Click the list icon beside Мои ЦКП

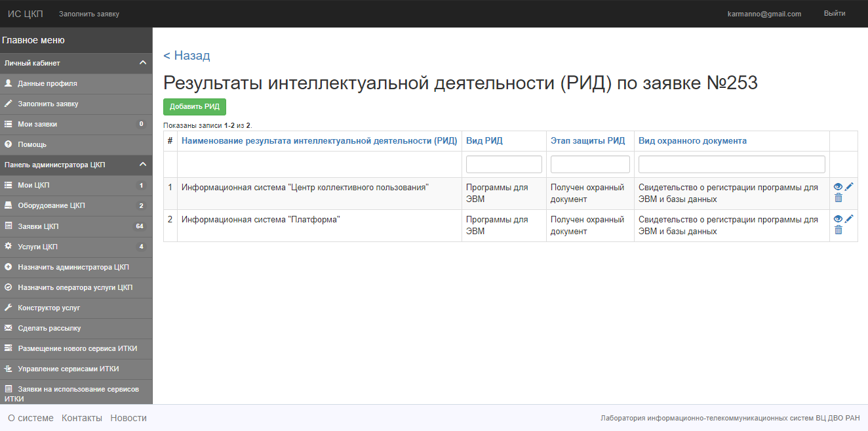[x=9, y=185]
